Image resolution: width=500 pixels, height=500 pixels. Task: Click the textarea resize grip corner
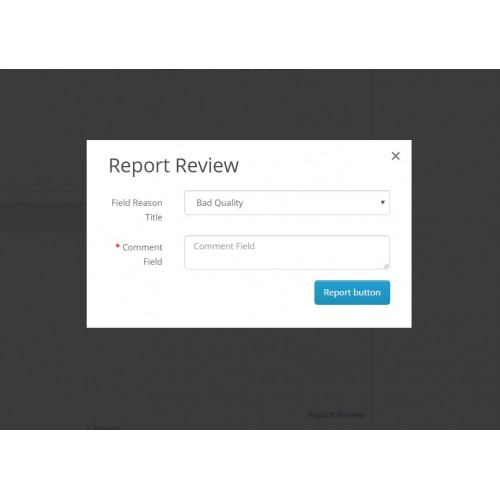[x=386, y=266]
